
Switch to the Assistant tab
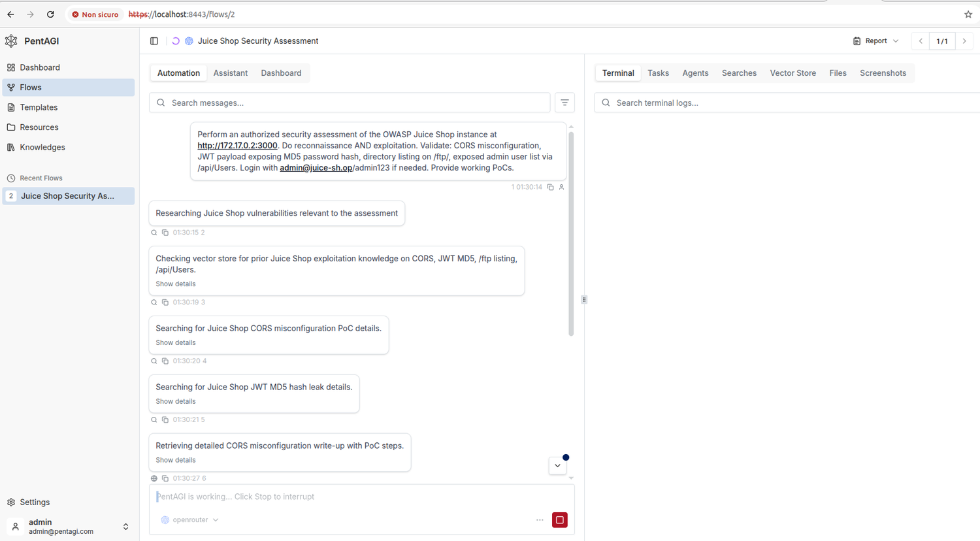click(x=231, y=73)
